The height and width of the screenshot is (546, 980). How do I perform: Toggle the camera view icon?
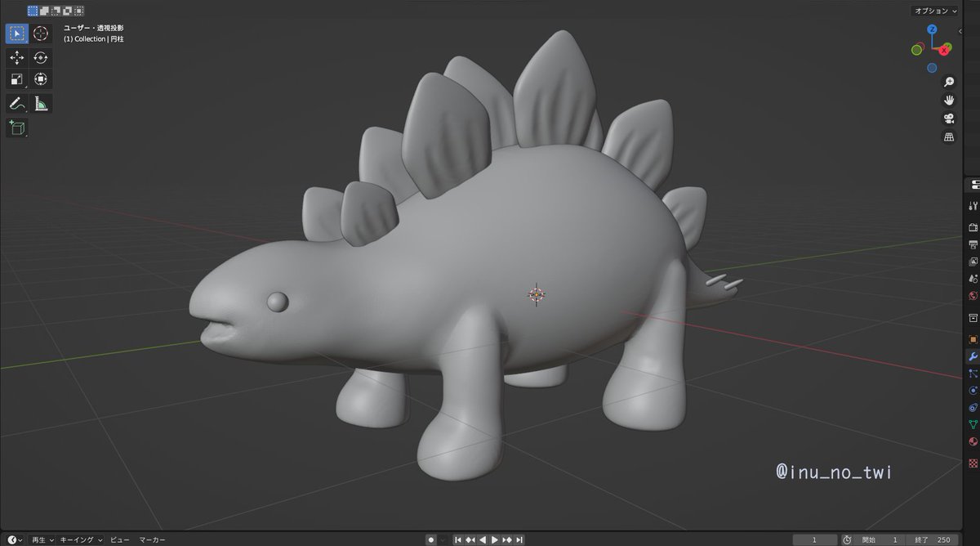(949, 119)
